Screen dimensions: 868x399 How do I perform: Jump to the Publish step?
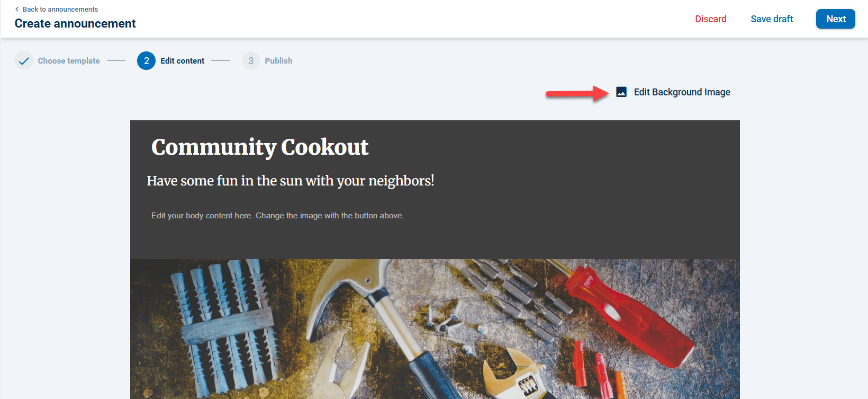pos(278,61)
